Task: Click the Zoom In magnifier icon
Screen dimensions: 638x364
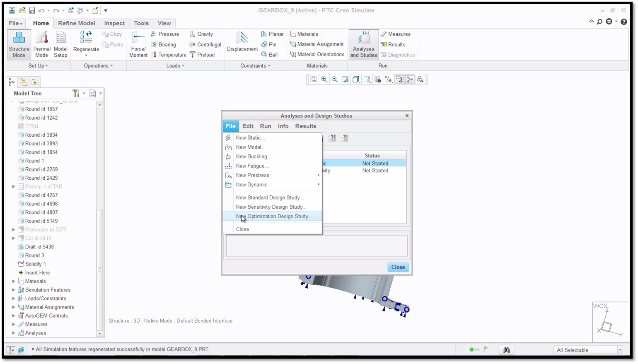Action: tap(324, 80)
